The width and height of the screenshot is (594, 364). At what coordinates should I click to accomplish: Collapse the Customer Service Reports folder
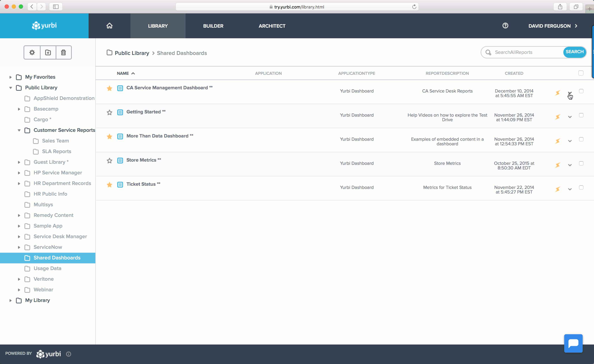(19, 130)
